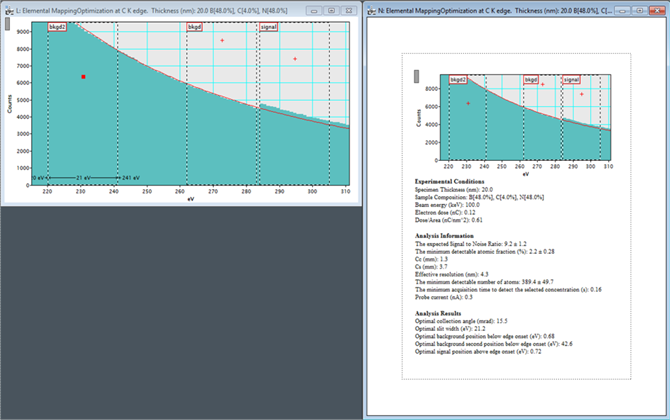Click the red cross in report plot's signal region
The image size is (670, 420).
pos(582,94)
